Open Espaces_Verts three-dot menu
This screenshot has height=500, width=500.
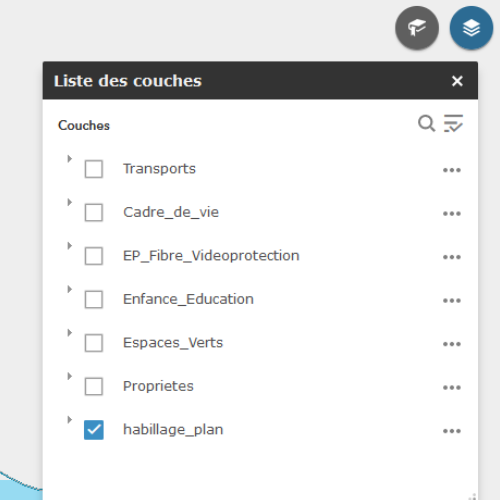(452, 344)
